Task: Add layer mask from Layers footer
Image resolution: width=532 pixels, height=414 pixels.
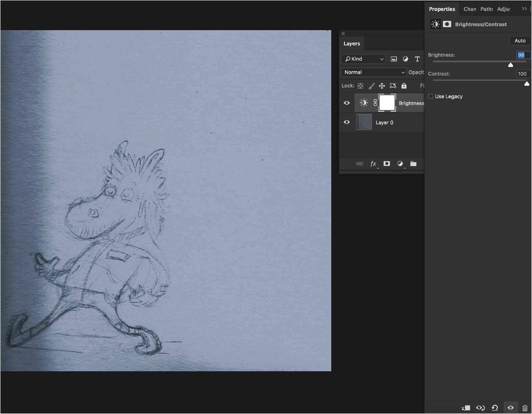Action: (387, 164)
